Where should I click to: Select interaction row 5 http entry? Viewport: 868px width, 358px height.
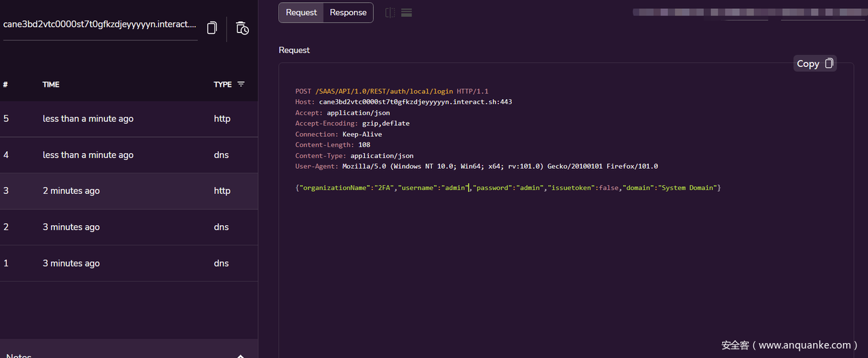tap(129, 119)
